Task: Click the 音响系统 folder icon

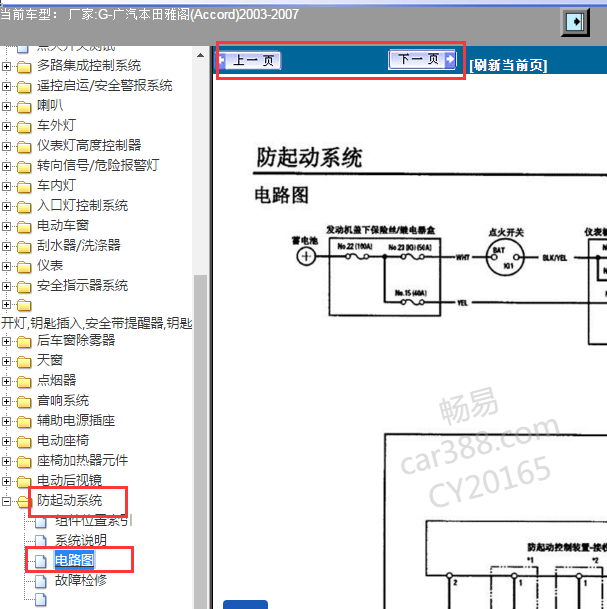Action: (x=24, y=402)
